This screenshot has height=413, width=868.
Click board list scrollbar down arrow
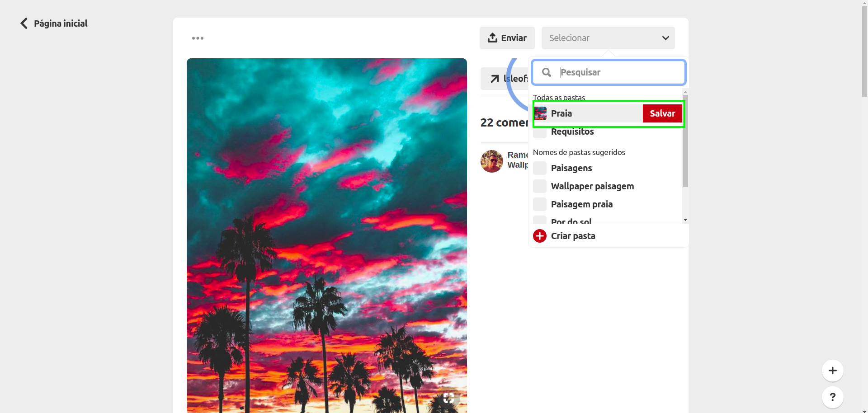685,220
